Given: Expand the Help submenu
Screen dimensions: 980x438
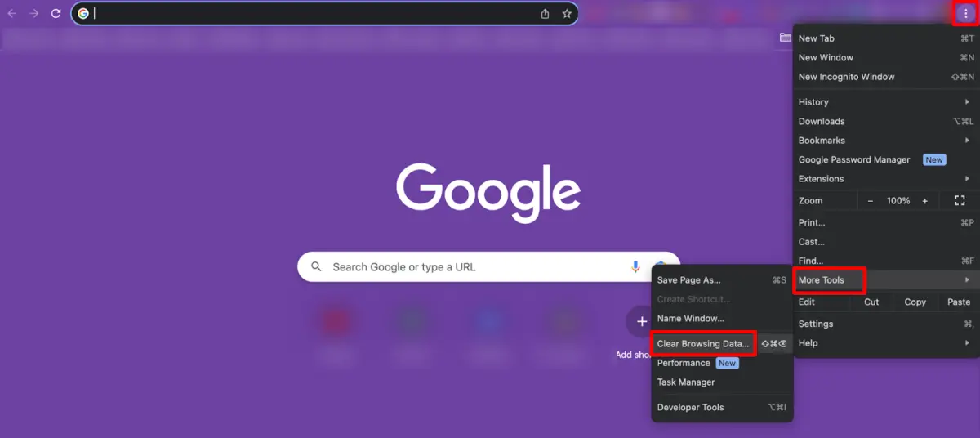Looking at the screenshot, I should [886, 343].
